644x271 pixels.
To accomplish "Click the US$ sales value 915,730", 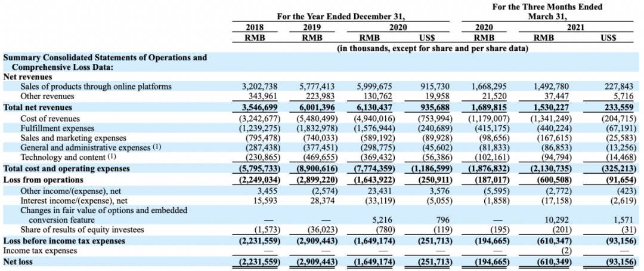I will [436, 87].
